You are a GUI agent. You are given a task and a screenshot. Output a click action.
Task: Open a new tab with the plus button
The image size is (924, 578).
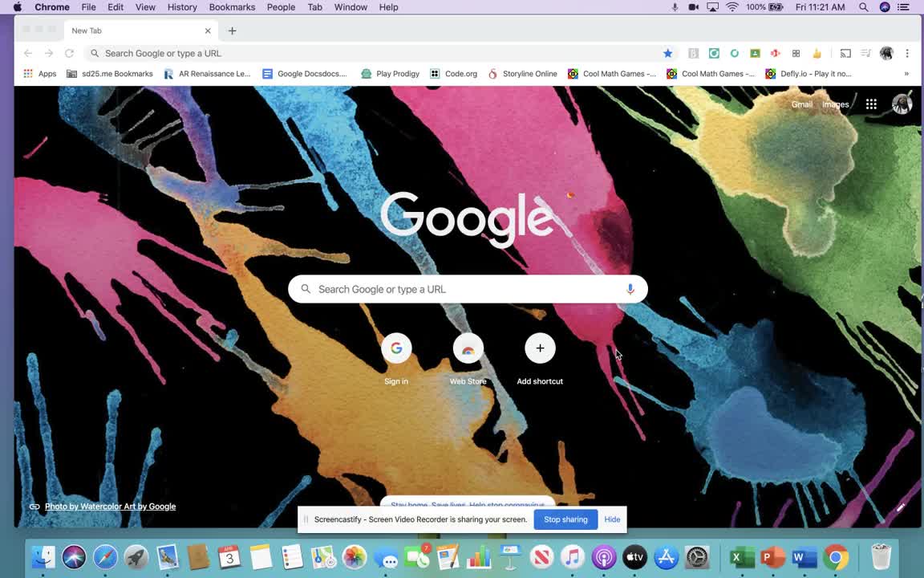[232, 31]
